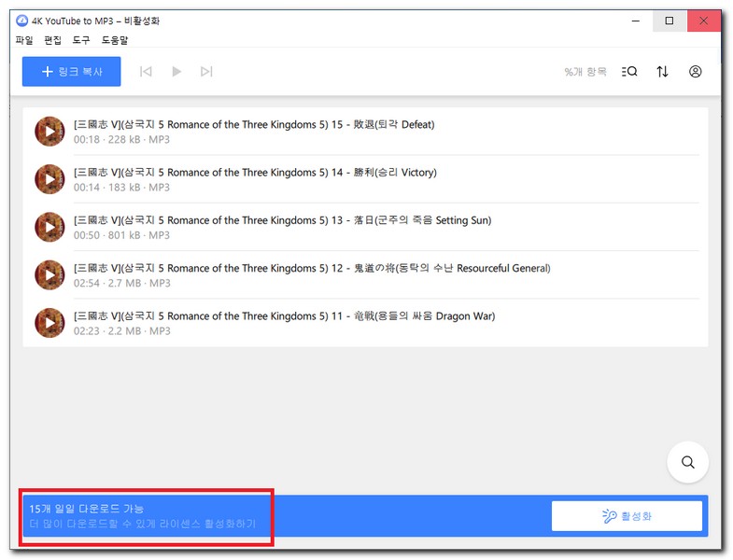
Task: Click the item count label in toolbar
Action: 585,72
